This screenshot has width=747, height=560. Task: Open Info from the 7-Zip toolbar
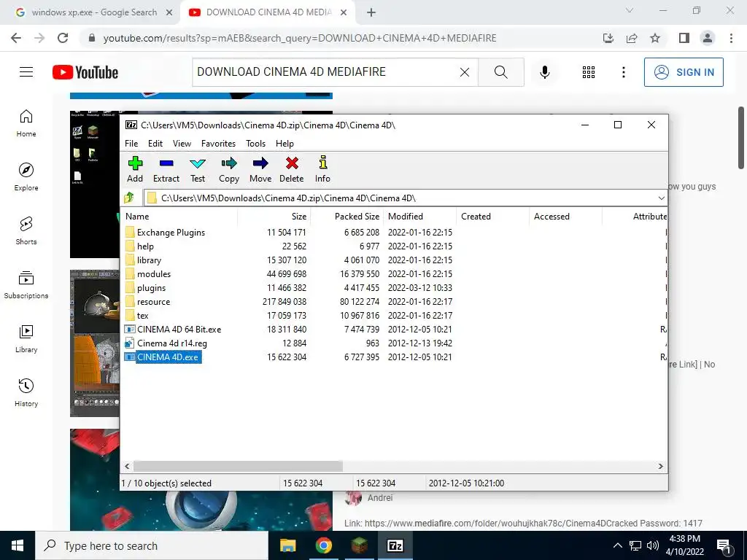click(x=322, y=169)
